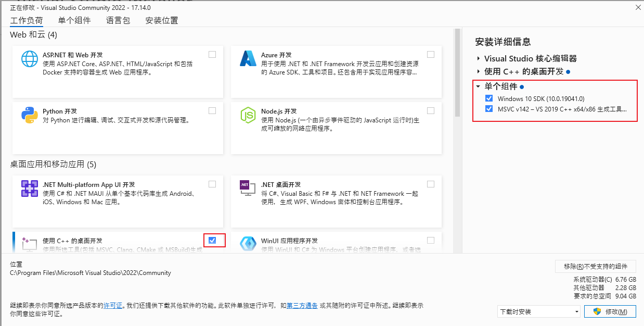Click the Python development snake icon
This screenshot has width=644, height=326.
point(30,115)
